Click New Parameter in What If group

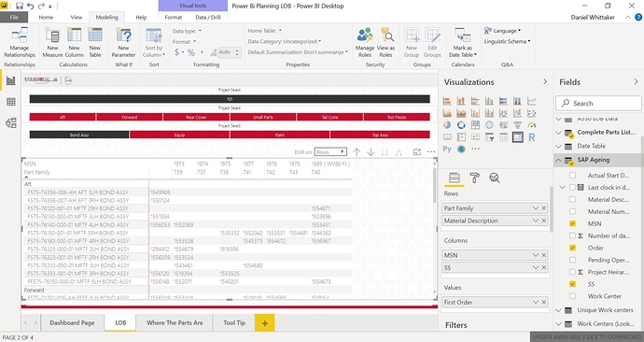coord(123,43)
